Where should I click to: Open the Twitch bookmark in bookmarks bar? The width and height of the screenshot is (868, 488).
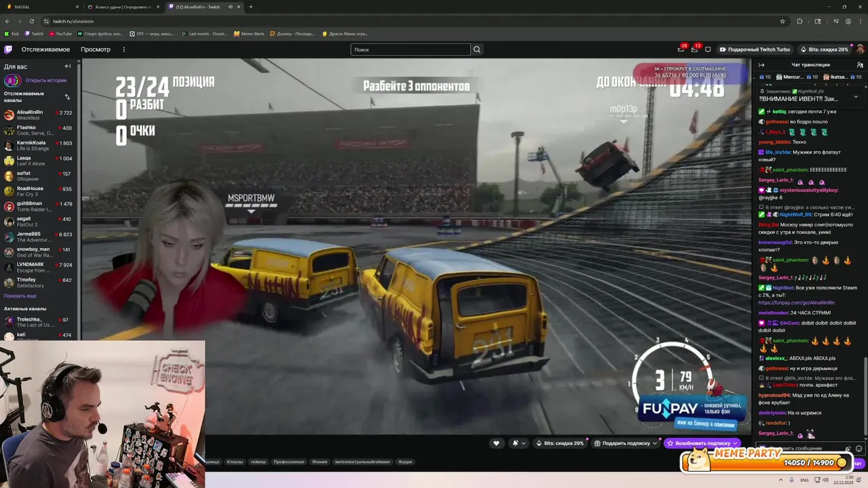tap(35, 33)
